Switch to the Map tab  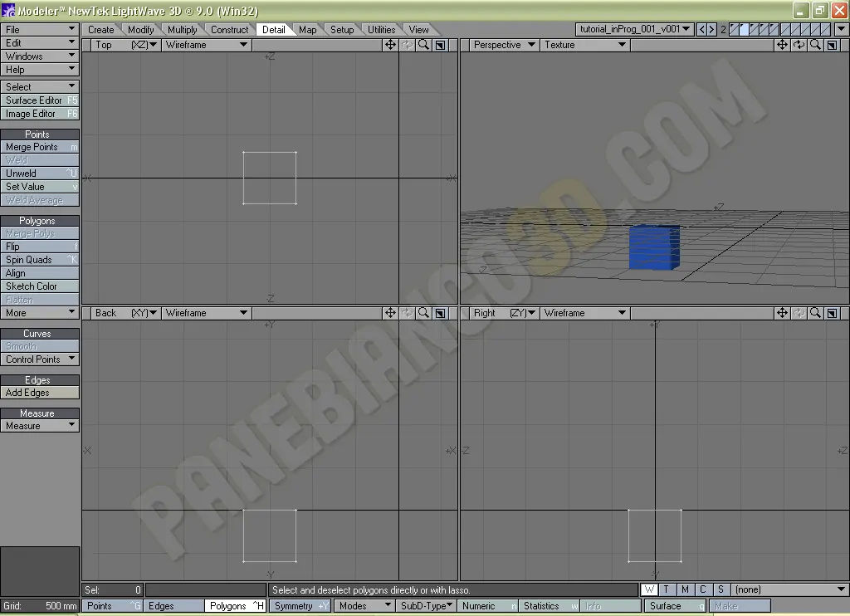307,30
